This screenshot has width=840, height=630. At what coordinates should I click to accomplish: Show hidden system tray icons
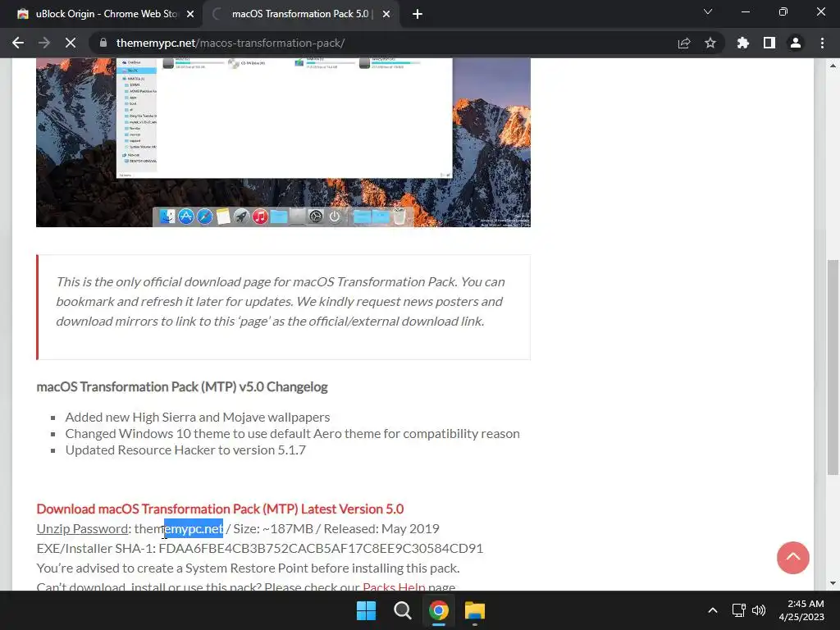pyautogui.click(x=713, y=610)
